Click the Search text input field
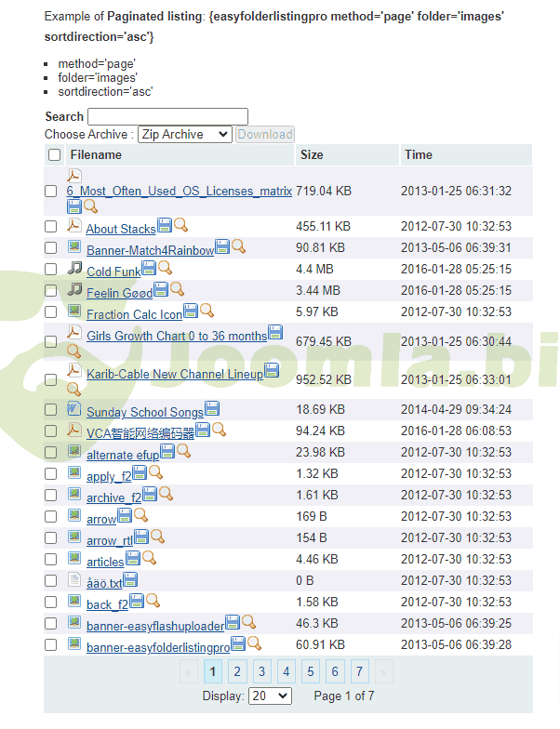The width and height of the screenshot is (560, 729). point(167,116)
